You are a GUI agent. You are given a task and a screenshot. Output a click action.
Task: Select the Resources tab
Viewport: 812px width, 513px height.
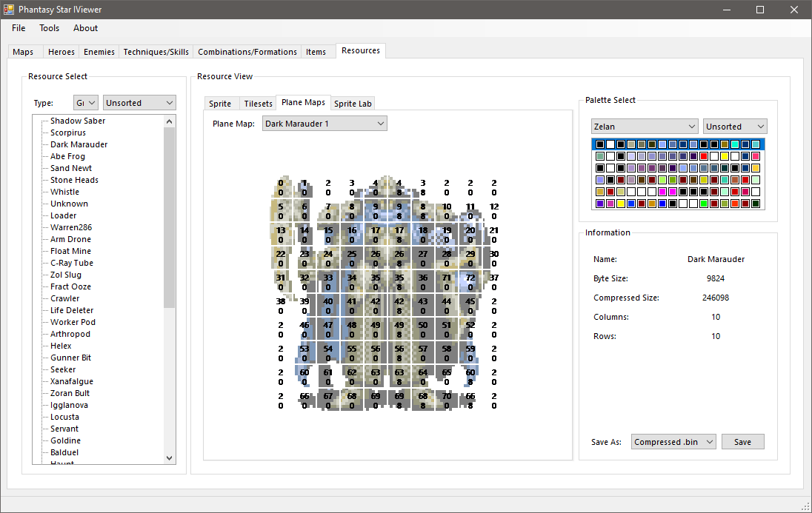360,50
